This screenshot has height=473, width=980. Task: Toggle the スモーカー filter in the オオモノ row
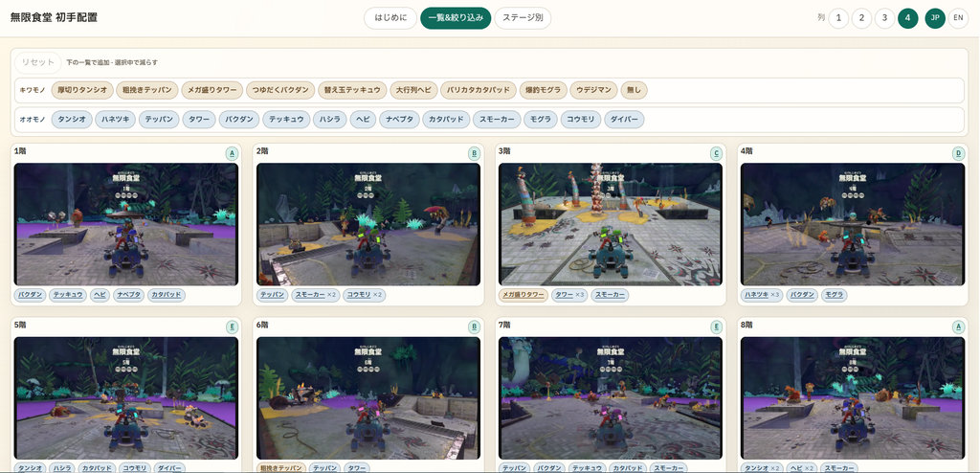click(x=497, y=120)
